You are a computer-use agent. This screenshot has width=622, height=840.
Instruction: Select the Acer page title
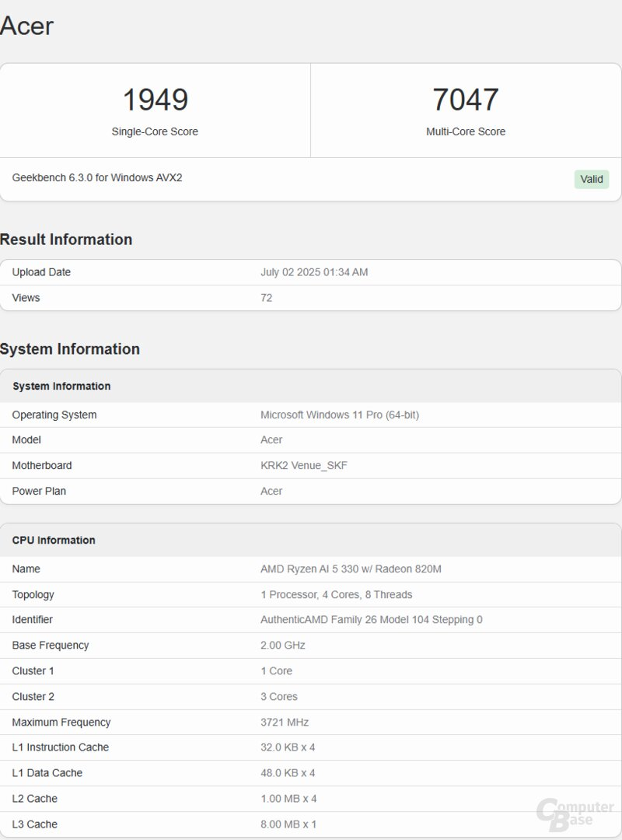tap(27, 26)
